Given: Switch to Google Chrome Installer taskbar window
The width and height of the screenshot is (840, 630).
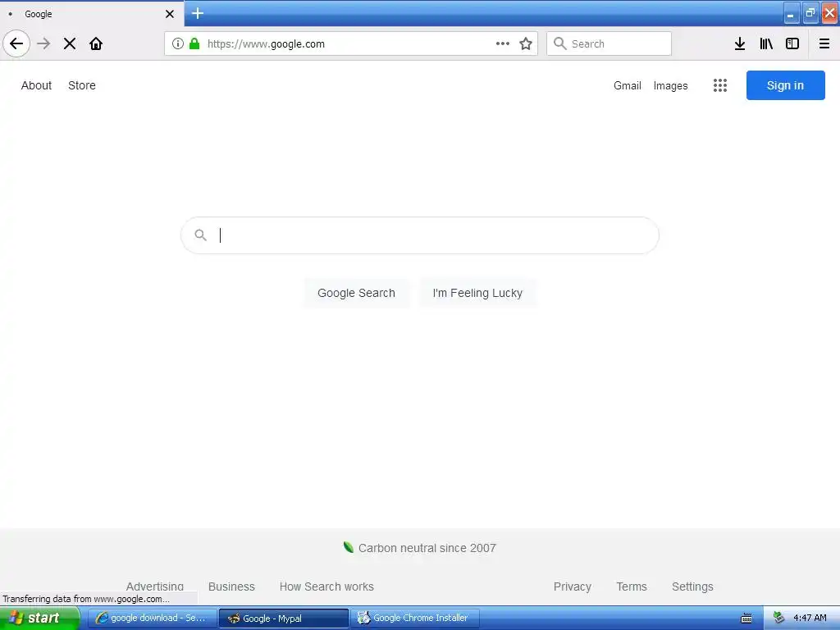Looking at the screenshot, I should tap(414, 619).
